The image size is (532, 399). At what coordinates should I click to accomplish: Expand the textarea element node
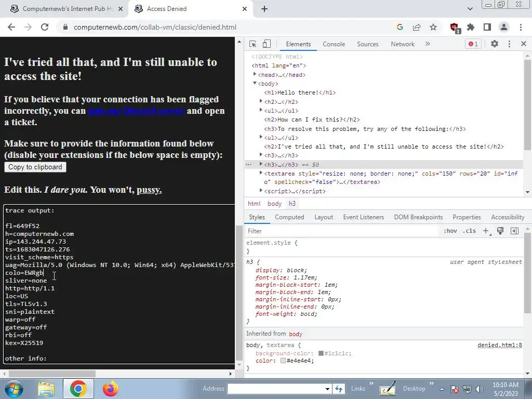coord(261,172)
